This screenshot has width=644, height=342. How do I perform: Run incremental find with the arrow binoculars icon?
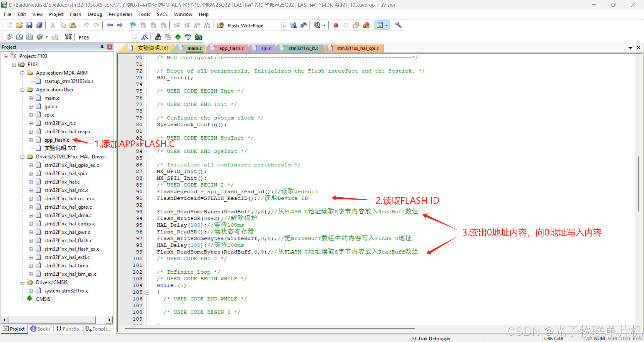304,25
